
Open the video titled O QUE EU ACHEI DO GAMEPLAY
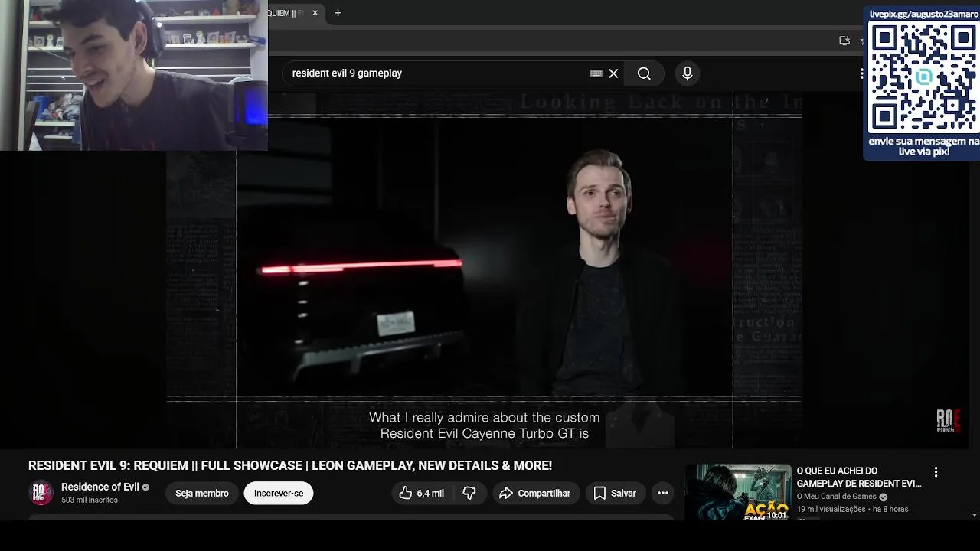click(x=859, y=478)
